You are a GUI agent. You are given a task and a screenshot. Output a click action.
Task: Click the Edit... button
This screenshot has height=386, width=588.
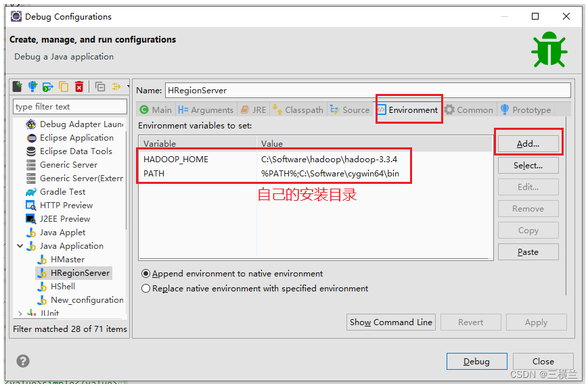528,187
